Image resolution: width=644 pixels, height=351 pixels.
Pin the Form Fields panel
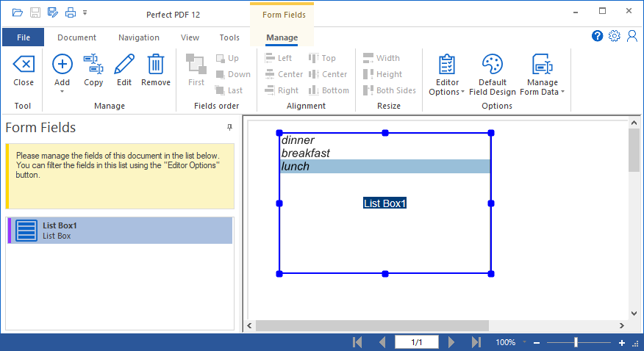coord(229,128)
